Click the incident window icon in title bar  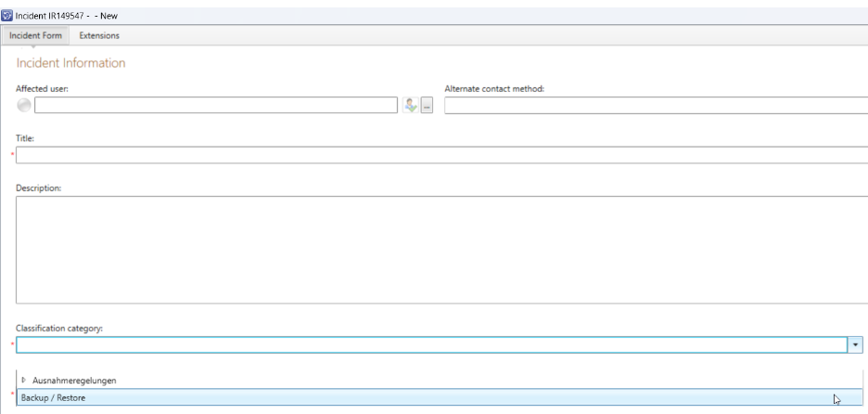7,16
